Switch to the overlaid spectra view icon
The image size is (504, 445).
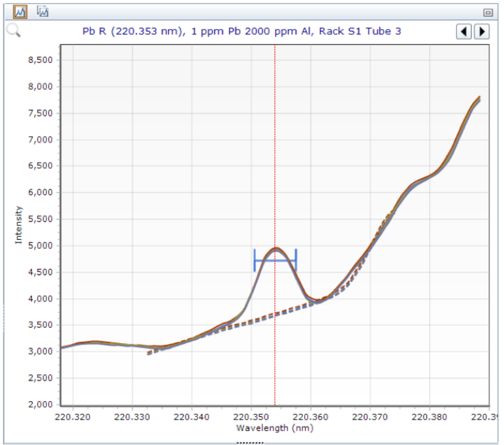(x=43, y=12)
